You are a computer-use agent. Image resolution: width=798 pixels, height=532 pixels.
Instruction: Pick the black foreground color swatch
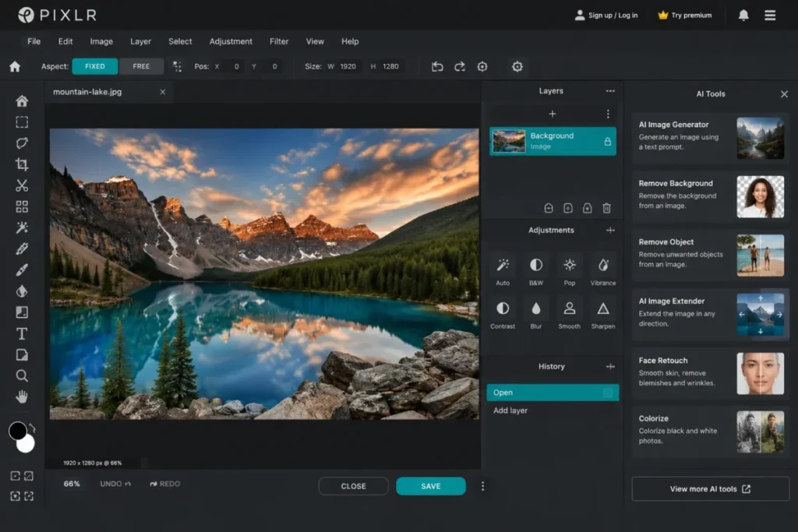tap(18, 431)
